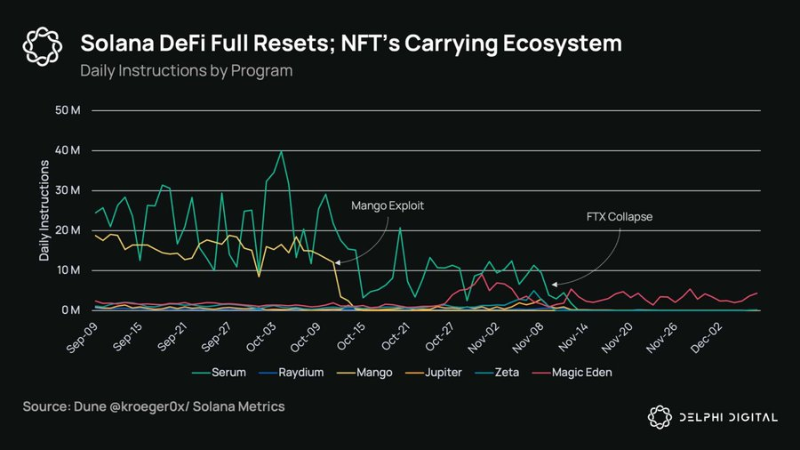Select the Oct-03 date on the x-axis
The image size is (800, 450).
pos(261,337)
